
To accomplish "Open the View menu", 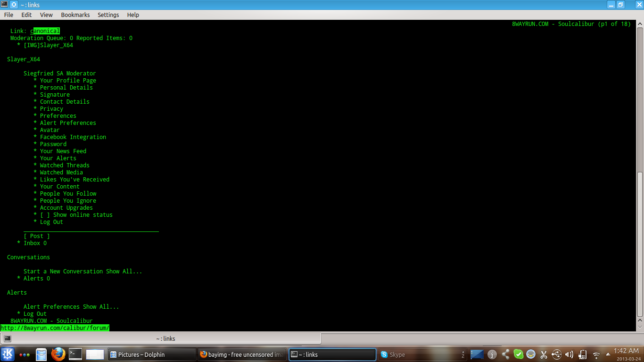I will coord(46,15).
